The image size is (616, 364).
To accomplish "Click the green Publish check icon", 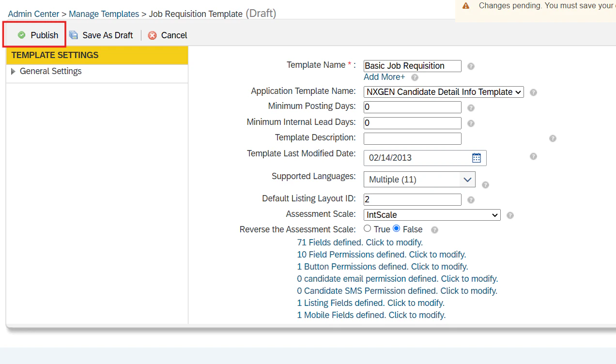I will [21, 35].
